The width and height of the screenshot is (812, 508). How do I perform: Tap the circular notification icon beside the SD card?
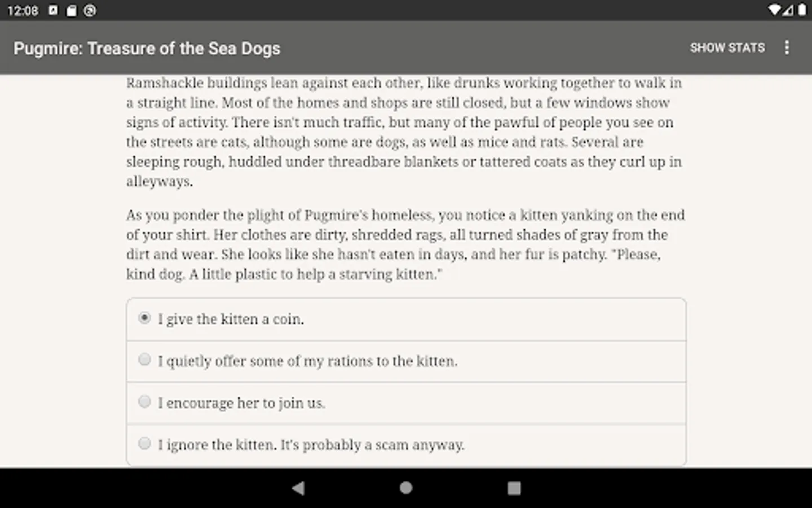point(90,10)
